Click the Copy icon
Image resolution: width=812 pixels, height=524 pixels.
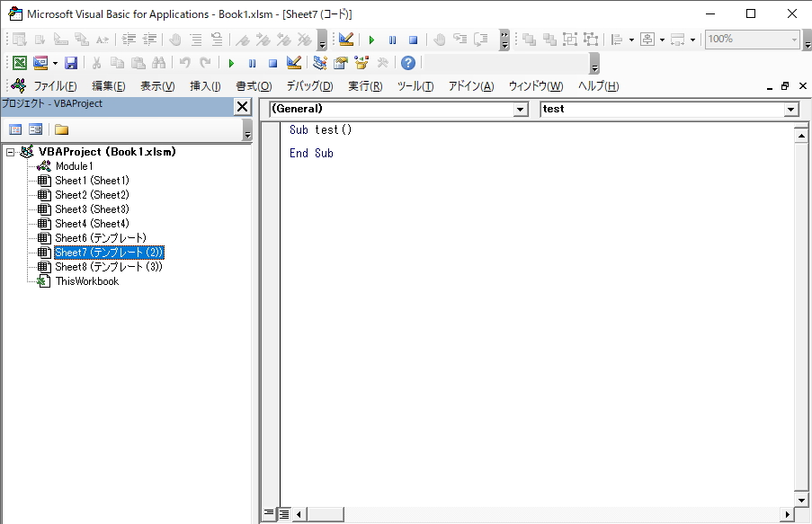(118, 63)
